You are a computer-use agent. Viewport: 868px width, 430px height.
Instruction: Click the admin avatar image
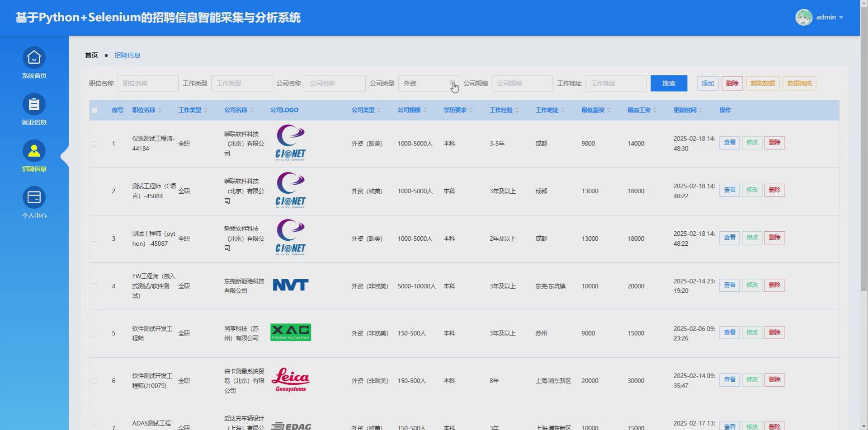pos(804,17)
